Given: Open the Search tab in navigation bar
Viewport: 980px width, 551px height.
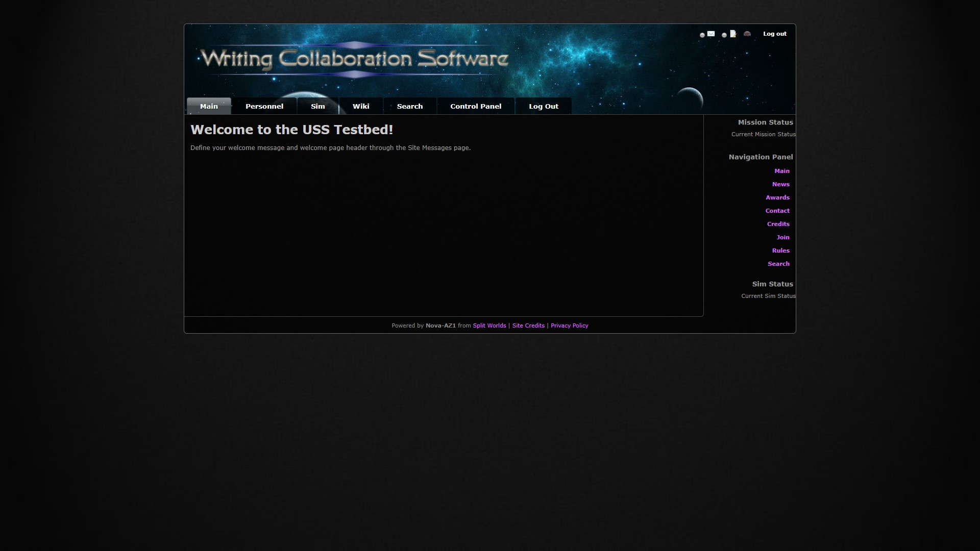Looking at the screenshot, I should [x=409, y=106].
